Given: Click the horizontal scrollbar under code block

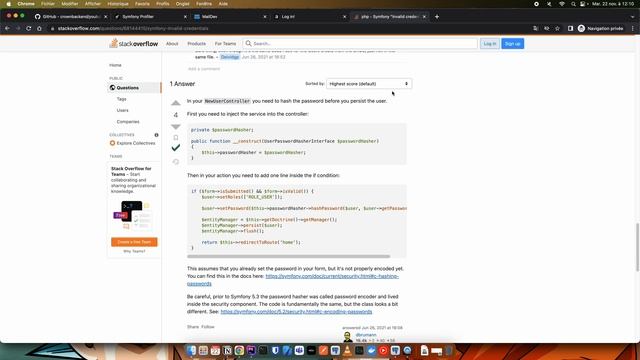Looking at the screenshot, I should tap(289, 257).
